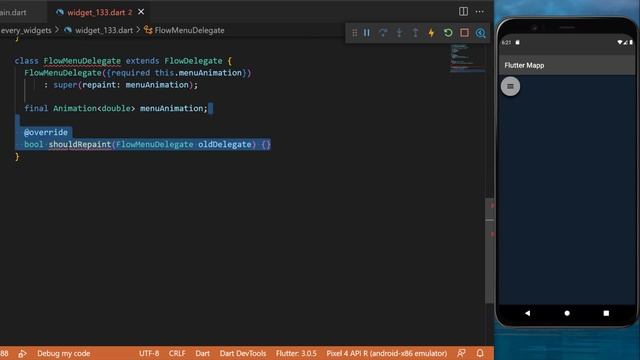
Task: Split the editor to the right
Action: tap(463, 11)
